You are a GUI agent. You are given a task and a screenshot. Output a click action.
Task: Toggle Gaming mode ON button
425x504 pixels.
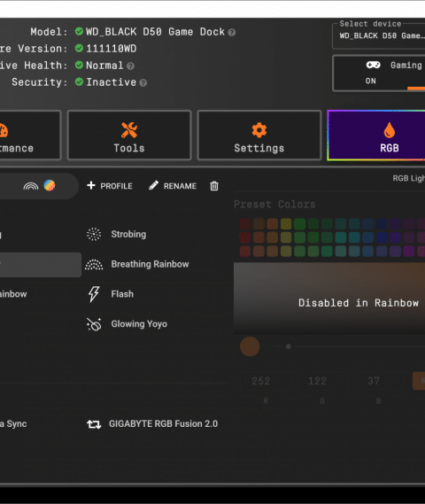tap(379, 74)
